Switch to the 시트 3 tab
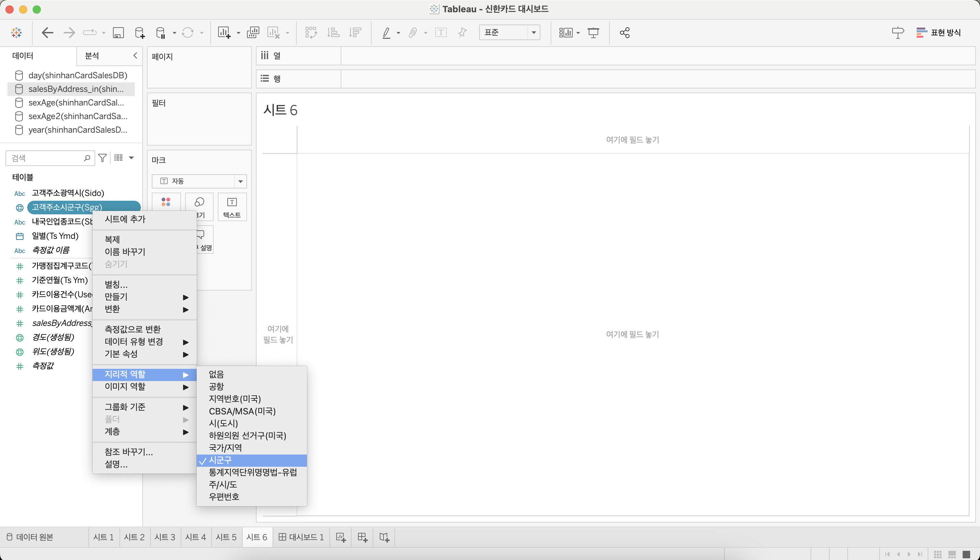 pyautogui.click(x=165, y=537)
